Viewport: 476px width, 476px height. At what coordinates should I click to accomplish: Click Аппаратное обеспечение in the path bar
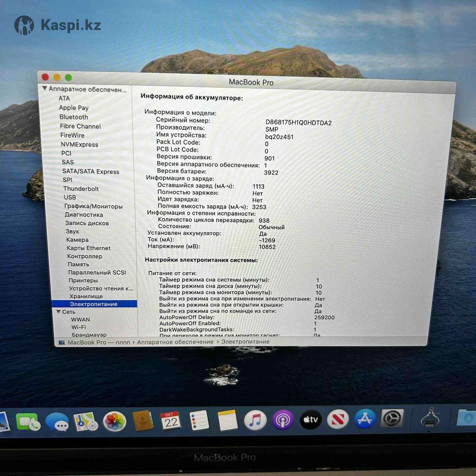point(175,342)
